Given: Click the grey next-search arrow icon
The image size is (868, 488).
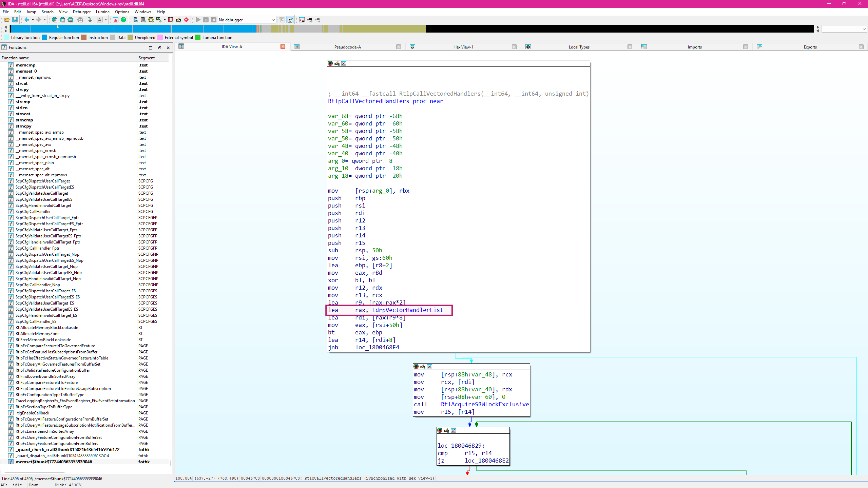Looking at the screenshot, I should [80, 20].
